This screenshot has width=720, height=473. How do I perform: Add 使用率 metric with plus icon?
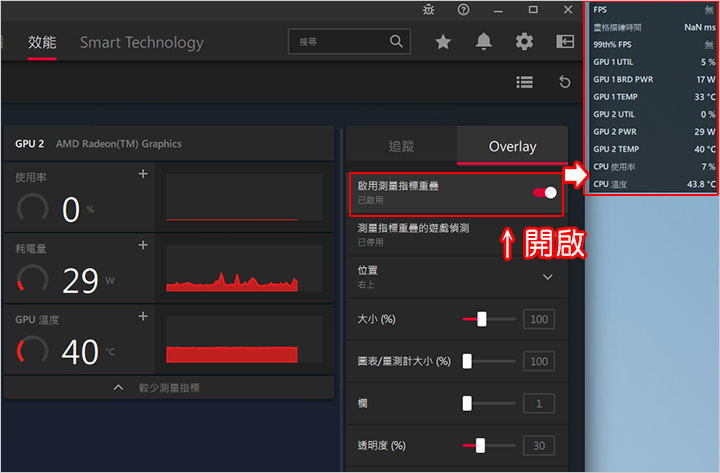[143, 174]
